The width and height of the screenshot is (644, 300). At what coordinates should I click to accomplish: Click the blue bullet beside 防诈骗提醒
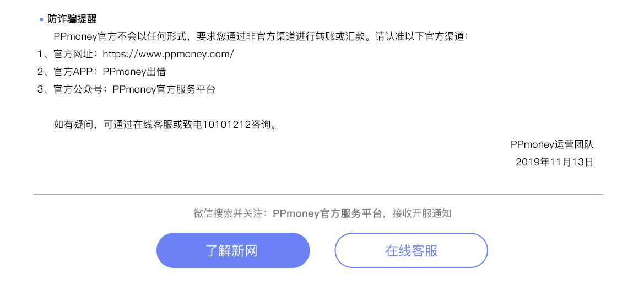[41, 19]
